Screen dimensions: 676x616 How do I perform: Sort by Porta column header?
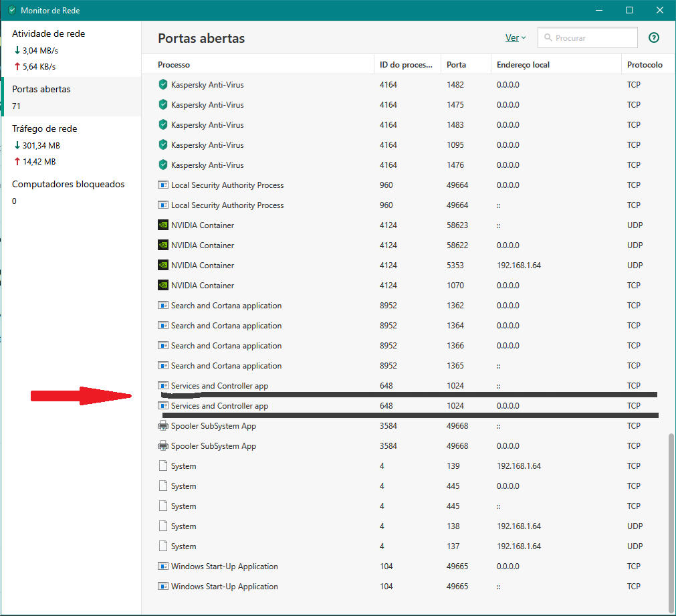(457, 65)
